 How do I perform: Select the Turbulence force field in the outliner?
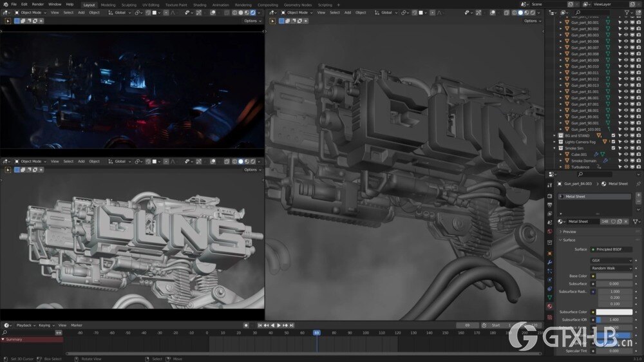580,167
